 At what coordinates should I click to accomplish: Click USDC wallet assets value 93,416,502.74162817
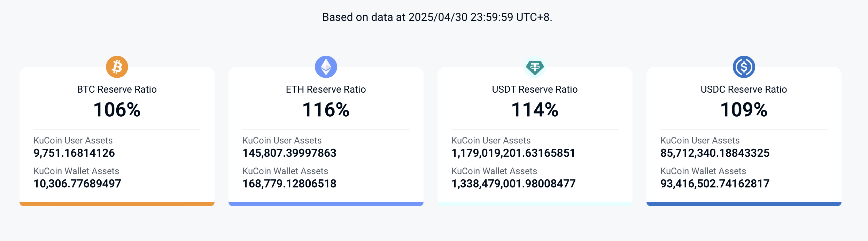point(715,184)
